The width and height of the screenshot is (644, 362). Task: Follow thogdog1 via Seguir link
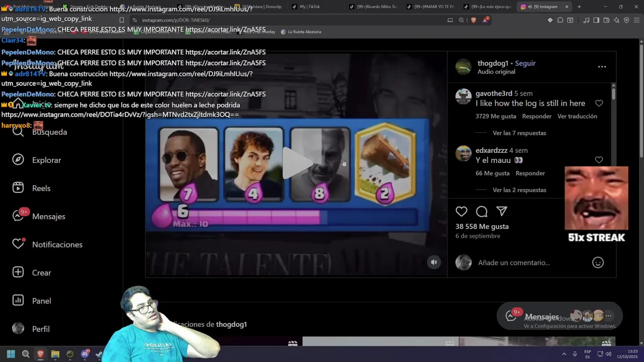525,63
